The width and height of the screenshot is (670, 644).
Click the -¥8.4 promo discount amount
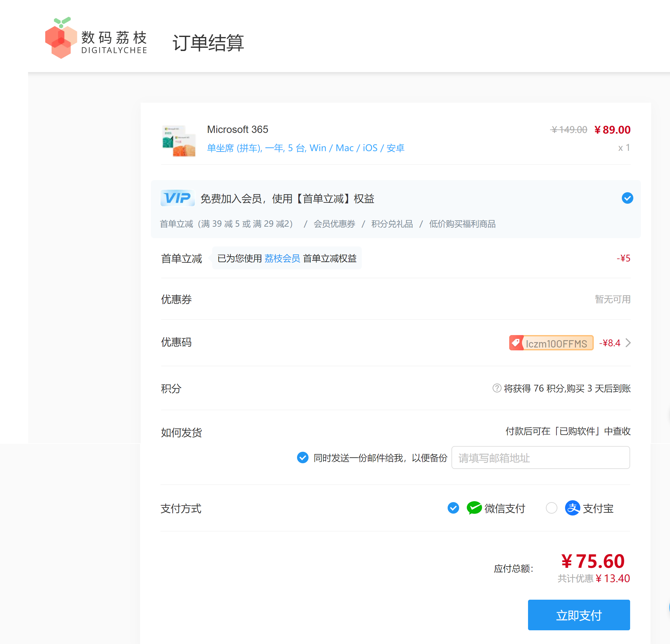click(x=609, y=343)
